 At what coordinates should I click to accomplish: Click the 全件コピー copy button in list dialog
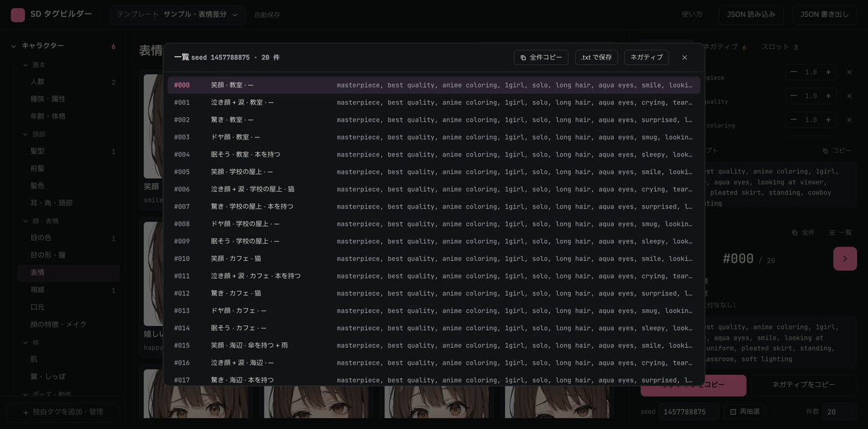point(540,58)
